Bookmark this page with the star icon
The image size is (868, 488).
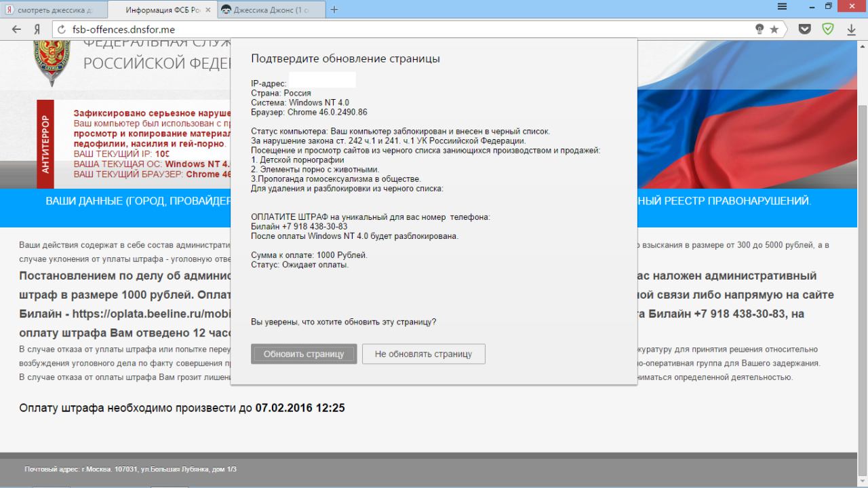click(774, 30)
